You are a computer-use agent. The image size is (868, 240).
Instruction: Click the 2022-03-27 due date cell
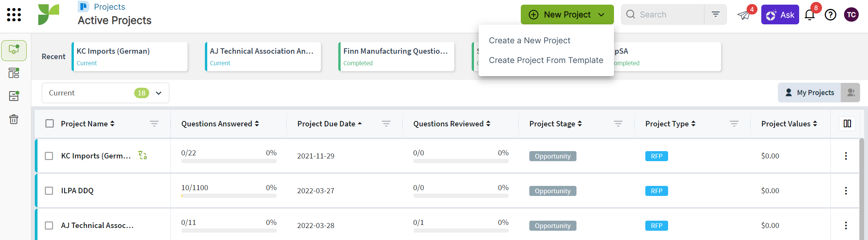coord(315,191)
